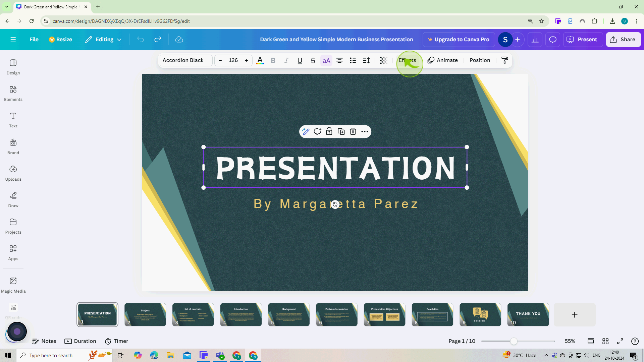Viewport: 644px width, 362px height.
Task: Open the 55% zoom level menu
Action: click(x=570, y=341)
